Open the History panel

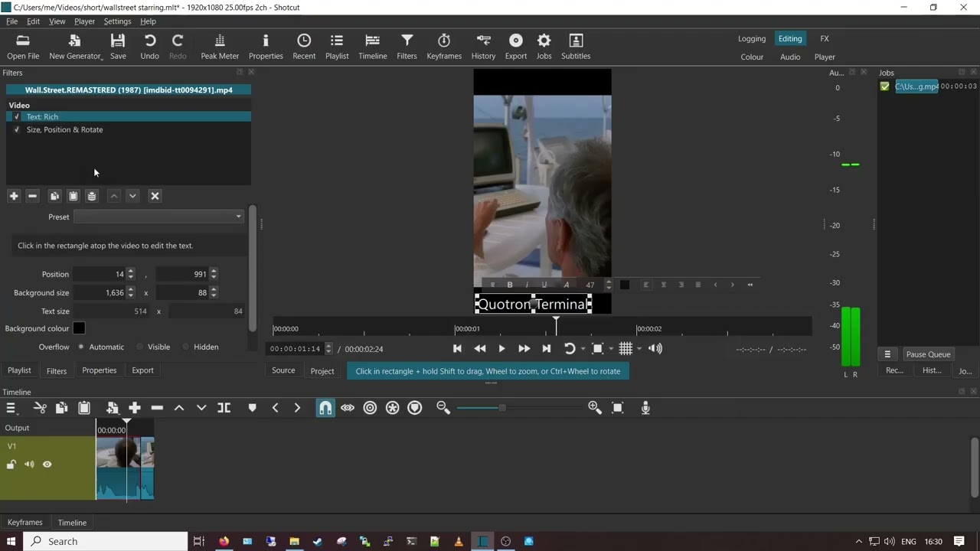pos(483,47)
